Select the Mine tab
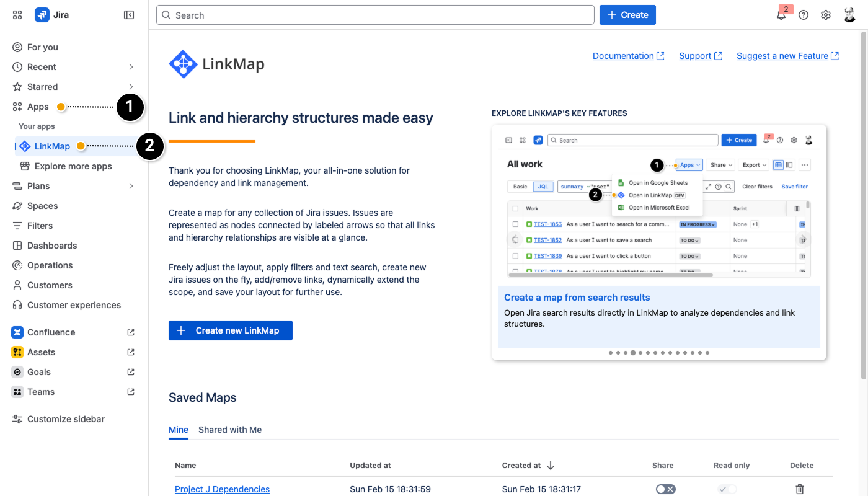 pyautogui.click(x=179, y=430)
